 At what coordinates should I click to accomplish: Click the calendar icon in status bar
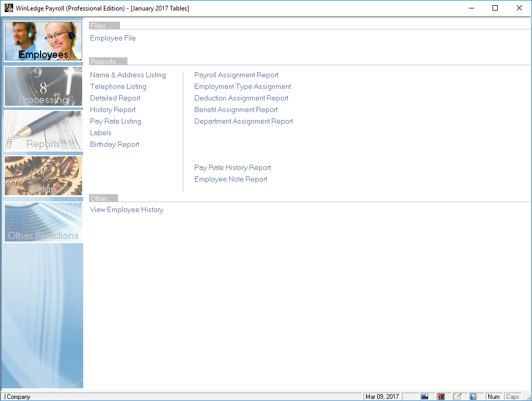click(441, 397)
